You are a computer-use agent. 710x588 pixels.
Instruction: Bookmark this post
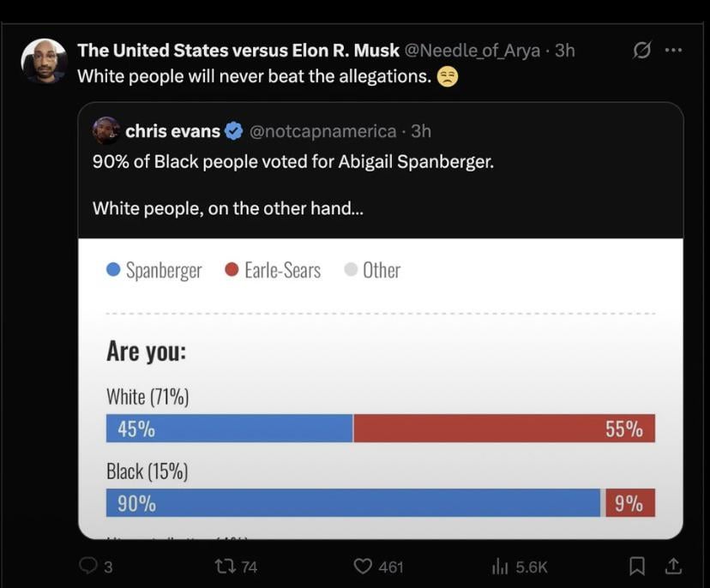pyautogui.click(x=637, y=566)
